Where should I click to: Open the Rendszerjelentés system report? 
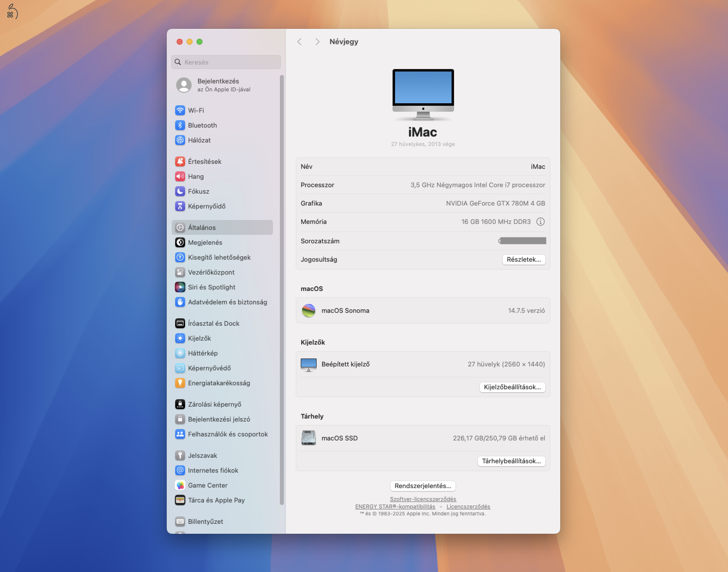coord(423,486)
